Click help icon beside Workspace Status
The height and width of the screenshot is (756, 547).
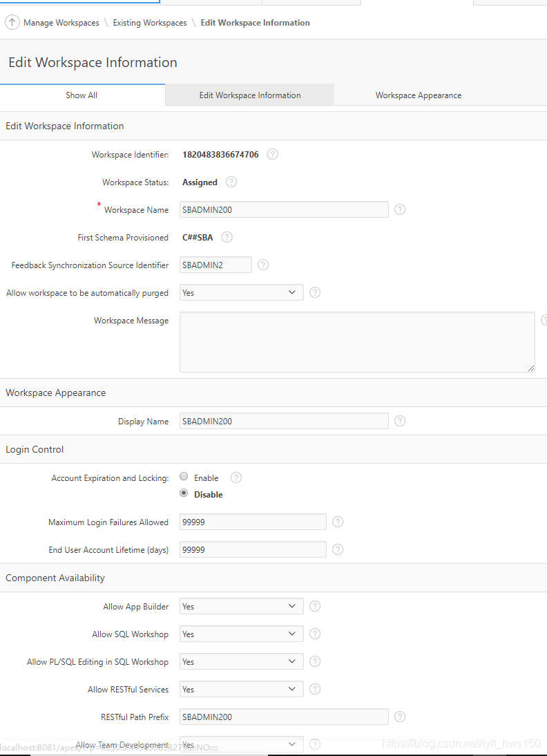(x=231, y=182)
